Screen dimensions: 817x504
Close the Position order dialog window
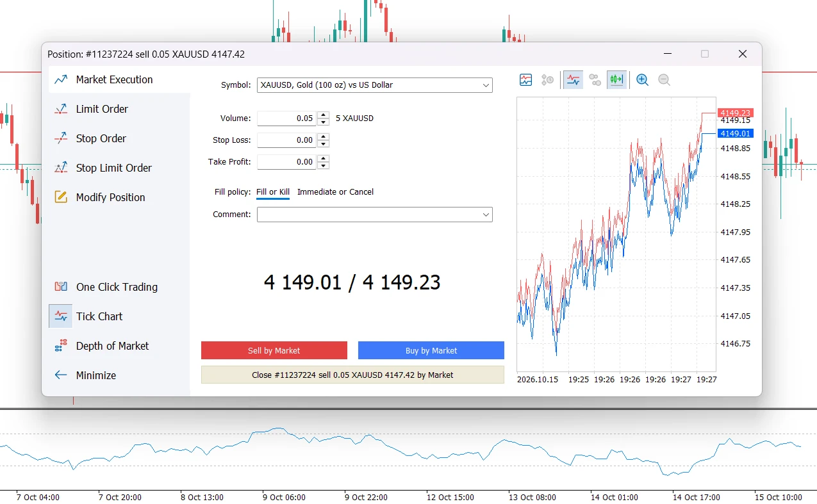743,54
